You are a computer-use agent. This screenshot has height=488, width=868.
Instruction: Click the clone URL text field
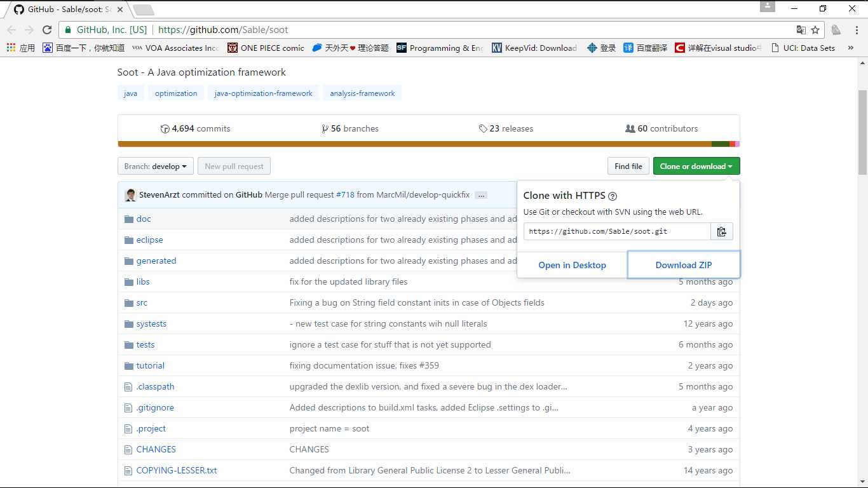tap(617, 231)
